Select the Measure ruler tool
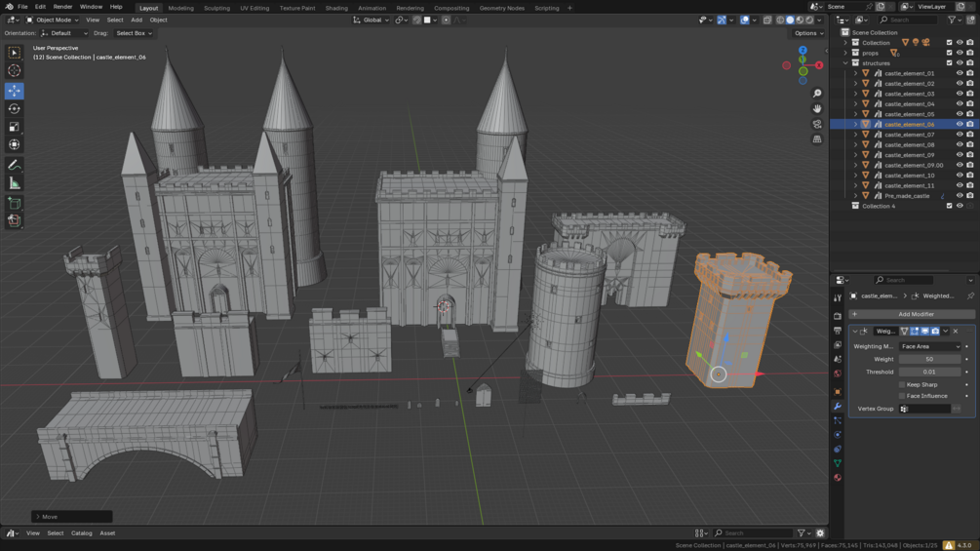The width and height of the screenshot is (980, 551). (x=14, y=183)
